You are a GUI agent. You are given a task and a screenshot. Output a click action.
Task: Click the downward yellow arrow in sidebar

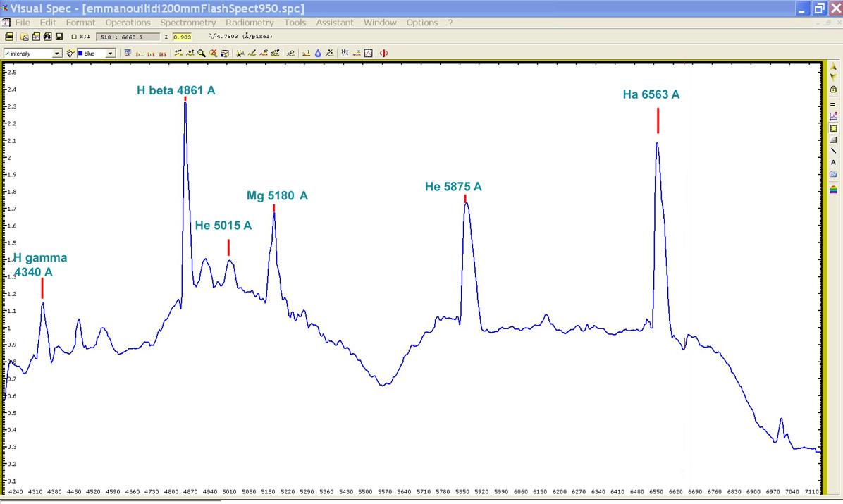tap(833, 78)
